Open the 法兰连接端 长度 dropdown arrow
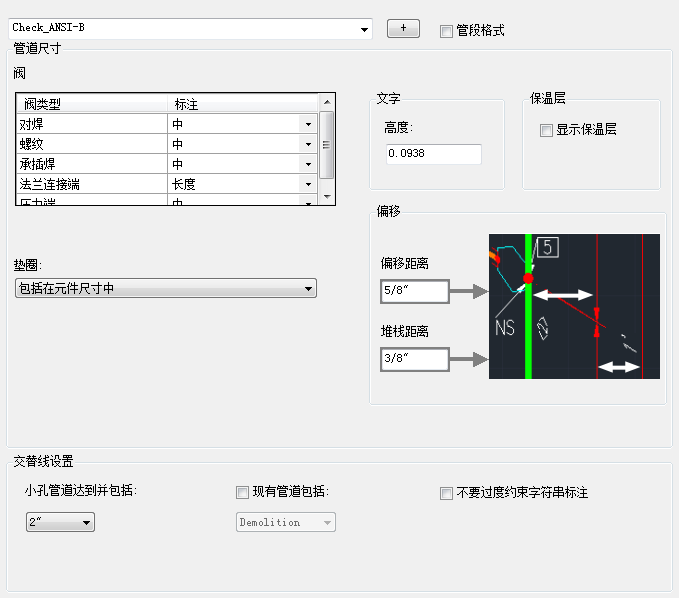Screen dimensions: 679x598 [308, 184]
